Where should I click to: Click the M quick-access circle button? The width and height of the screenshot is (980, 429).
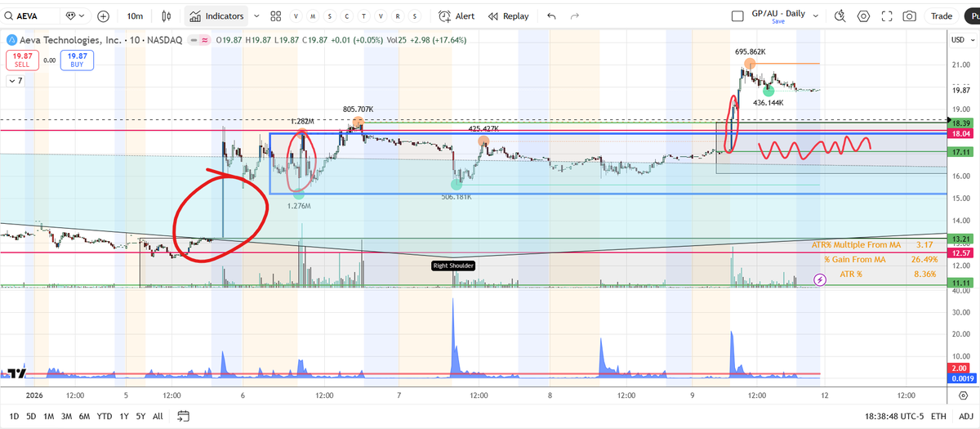tap(312, 16)
